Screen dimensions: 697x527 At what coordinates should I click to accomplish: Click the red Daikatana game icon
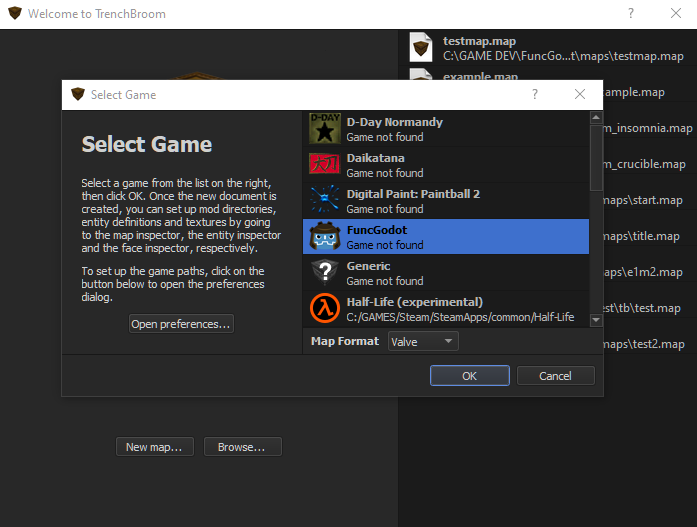pyautogui.click(x=325, y=165)
